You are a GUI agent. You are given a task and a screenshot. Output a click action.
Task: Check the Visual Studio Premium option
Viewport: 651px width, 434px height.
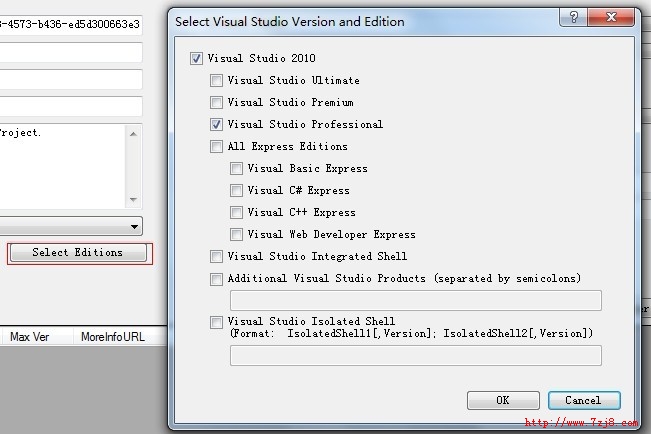click(216, 103)
